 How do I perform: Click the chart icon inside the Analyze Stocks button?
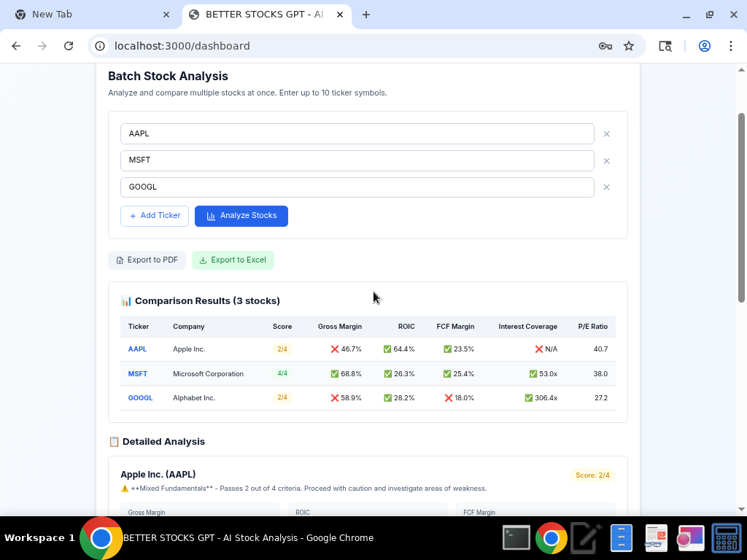[x=209, y=216]
